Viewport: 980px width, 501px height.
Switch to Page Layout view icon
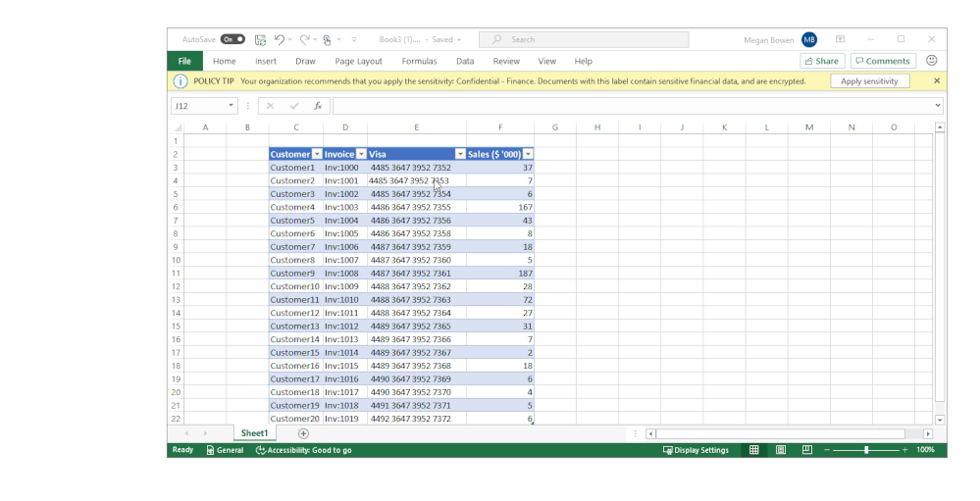(x=781, y=450)
